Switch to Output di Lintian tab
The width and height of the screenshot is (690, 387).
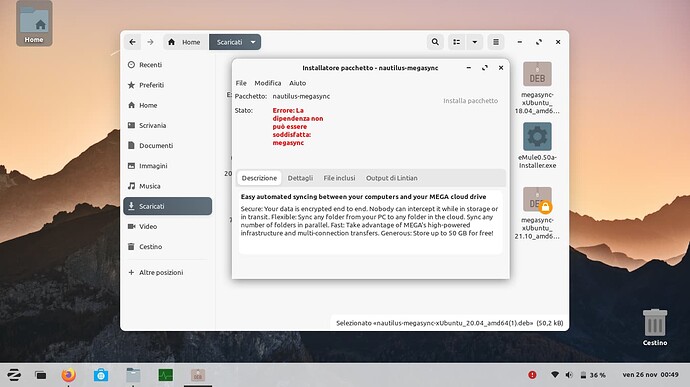point(392,178)
